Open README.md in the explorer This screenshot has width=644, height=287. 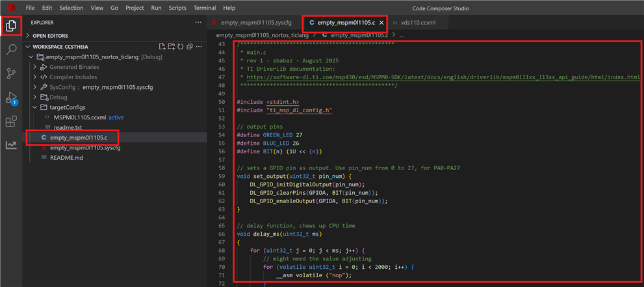[66, 158]
